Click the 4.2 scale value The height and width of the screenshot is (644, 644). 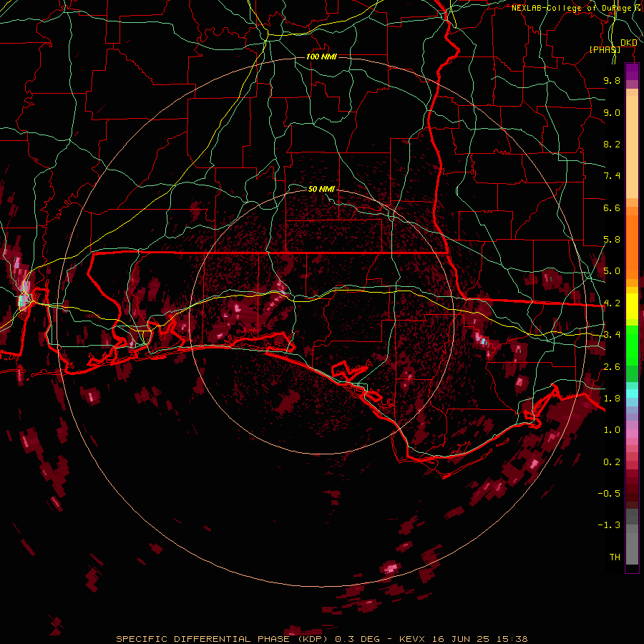(x=612, y=303)
